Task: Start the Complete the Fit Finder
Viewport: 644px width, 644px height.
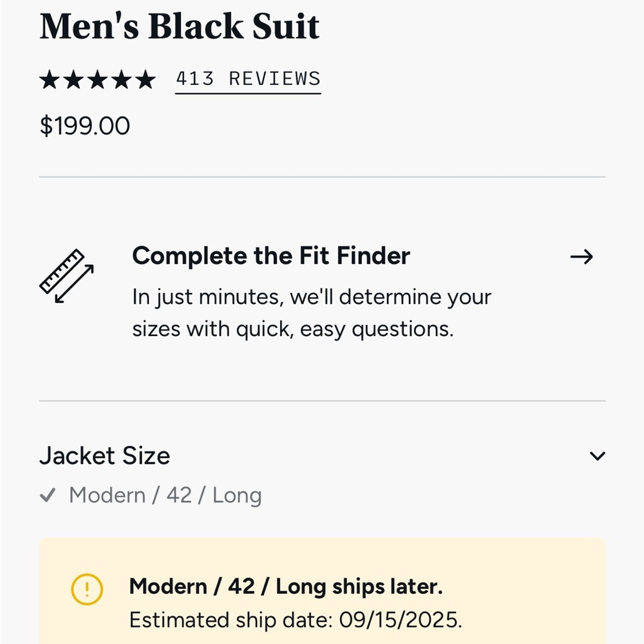Action: coord(270,256)
